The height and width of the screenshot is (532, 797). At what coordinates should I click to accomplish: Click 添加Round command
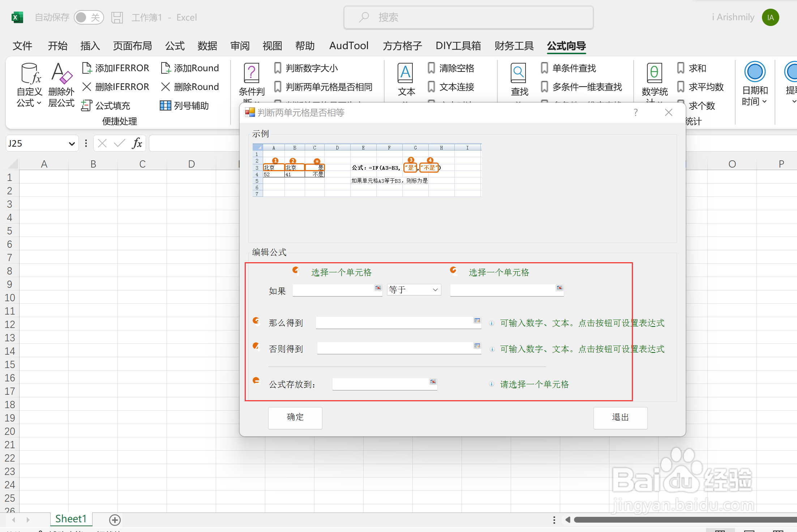pyautogui.click(x=190, y=68)
